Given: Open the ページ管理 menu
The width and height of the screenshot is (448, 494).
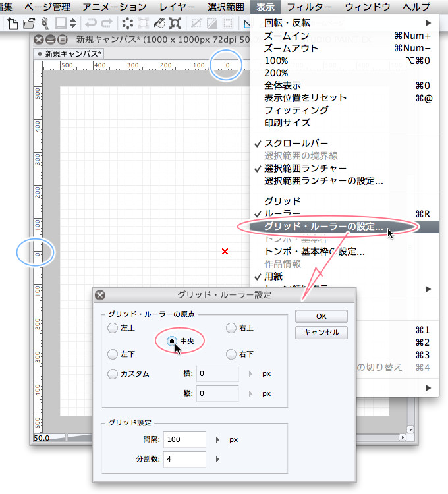Looking at the screenshot, I should click(47, 7).
